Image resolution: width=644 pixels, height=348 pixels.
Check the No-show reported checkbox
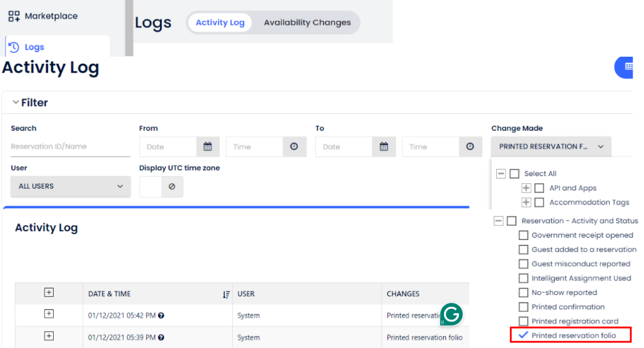pos(523,293)
